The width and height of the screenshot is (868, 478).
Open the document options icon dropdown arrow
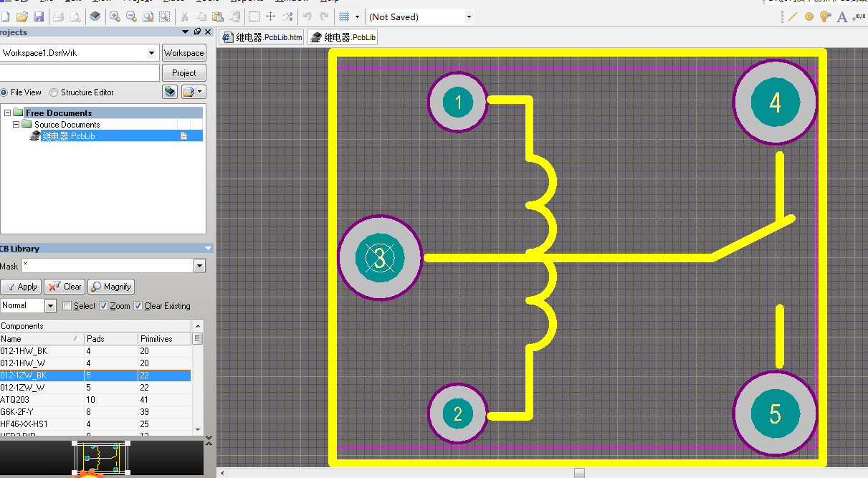tap(201, 92)
